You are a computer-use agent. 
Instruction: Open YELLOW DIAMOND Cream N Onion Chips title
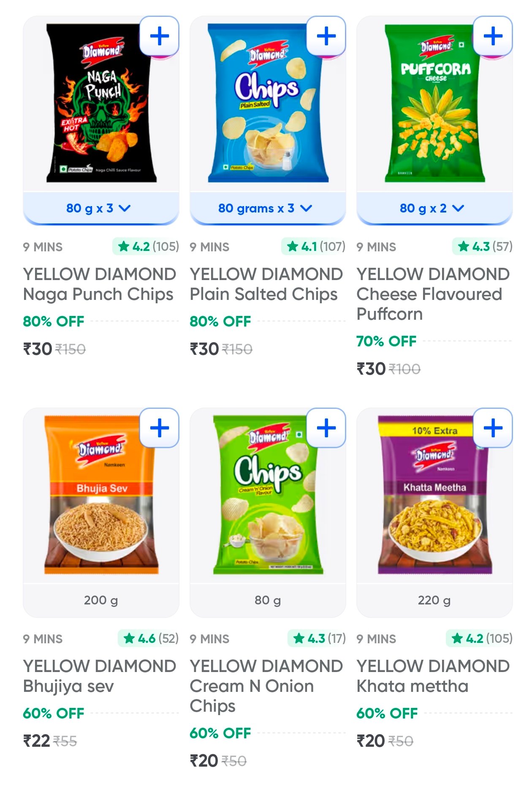266,686
